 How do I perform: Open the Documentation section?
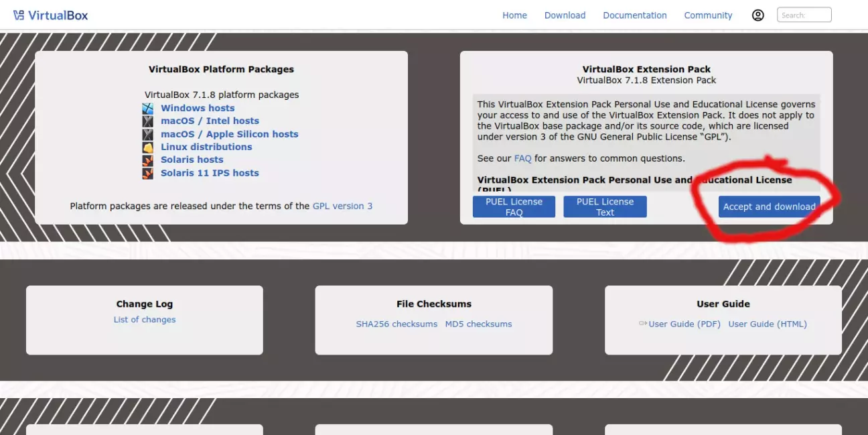point(635,15)
